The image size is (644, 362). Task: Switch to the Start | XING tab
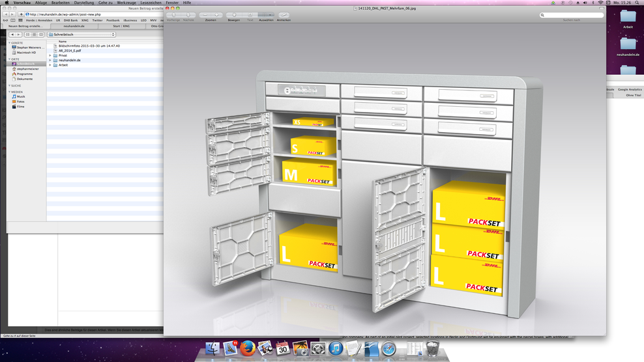pyautogui.click(x=121, y=26)
